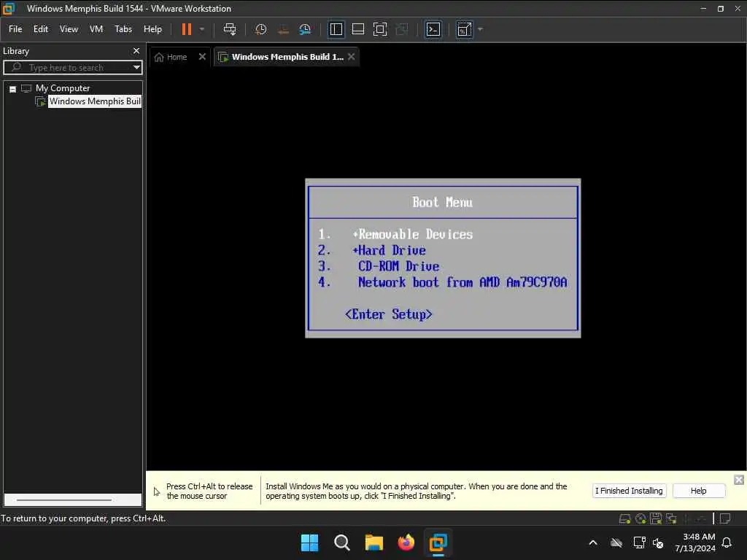Click the I Finished Installing button
This screenshot has height=560, width=747.
[x=629, y=491]
